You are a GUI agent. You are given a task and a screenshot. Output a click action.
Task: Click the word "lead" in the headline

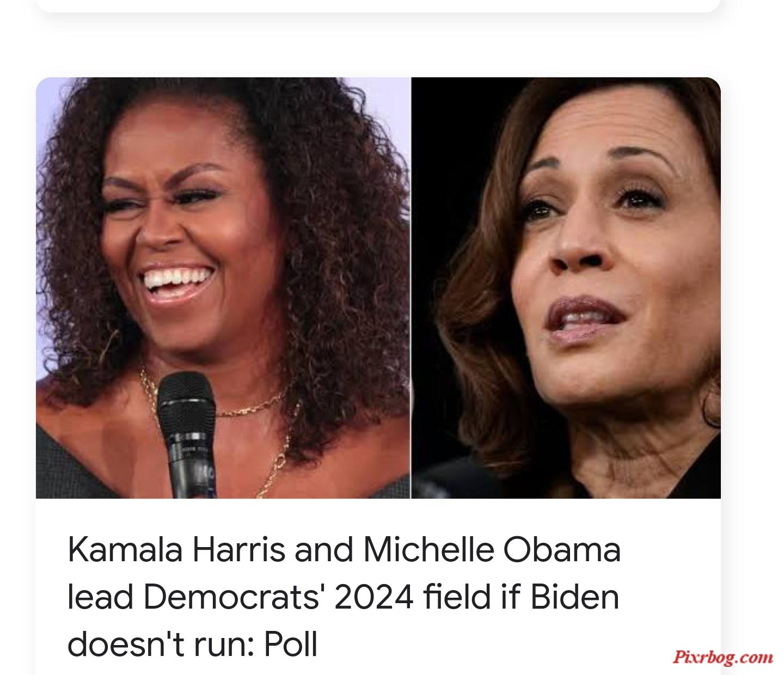click(x=100, y=597)
